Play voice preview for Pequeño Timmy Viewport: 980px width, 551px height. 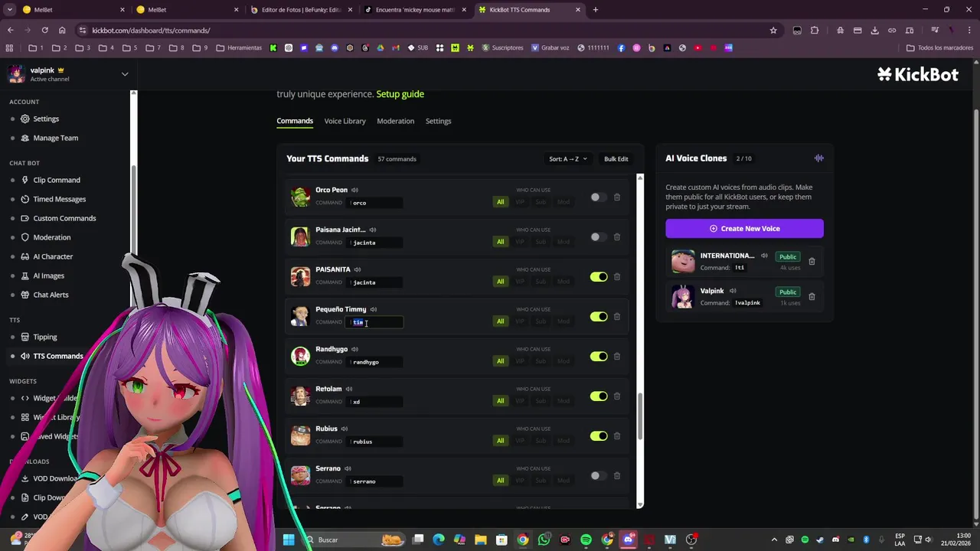point(373,309)
